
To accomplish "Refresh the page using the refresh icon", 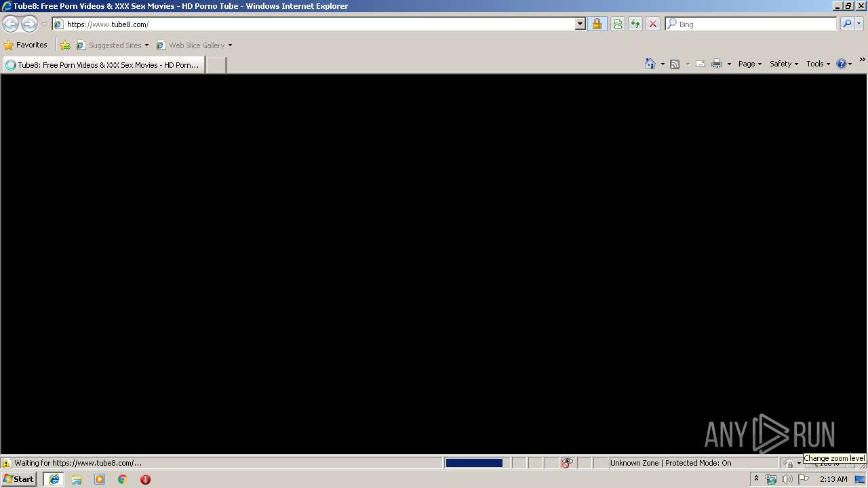I will (x=635, y=24).
